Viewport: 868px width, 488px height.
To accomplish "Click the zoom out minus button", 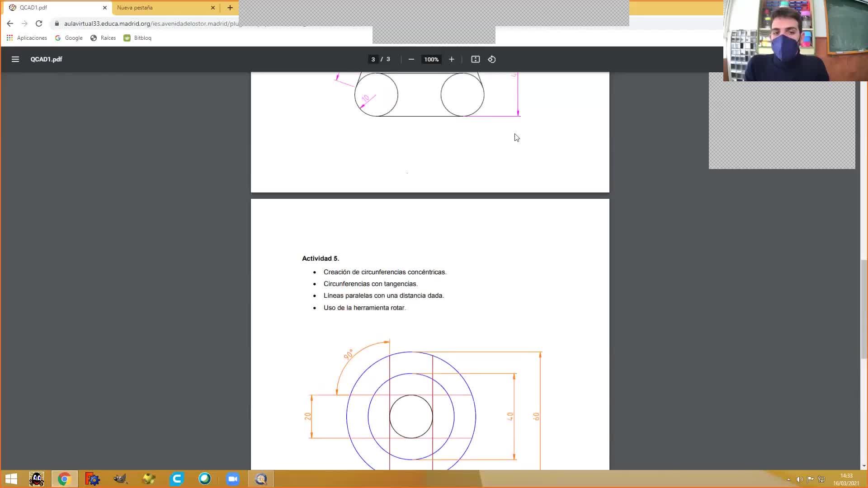I will (x=411, y=59).
